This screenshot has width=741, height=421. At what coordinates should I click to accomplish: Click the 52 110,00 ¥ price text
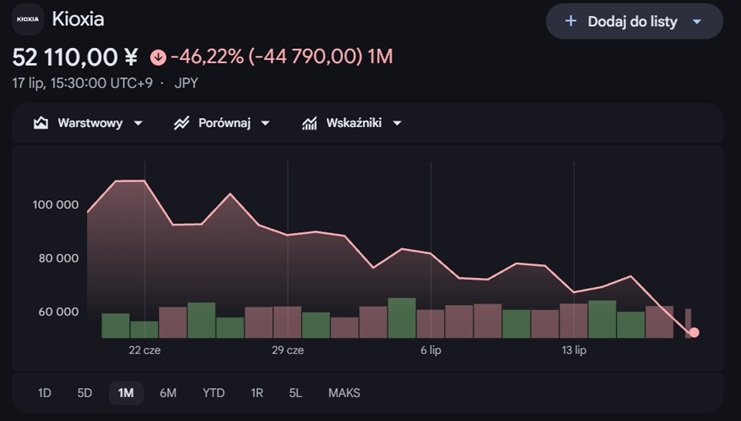coord(76,58)
